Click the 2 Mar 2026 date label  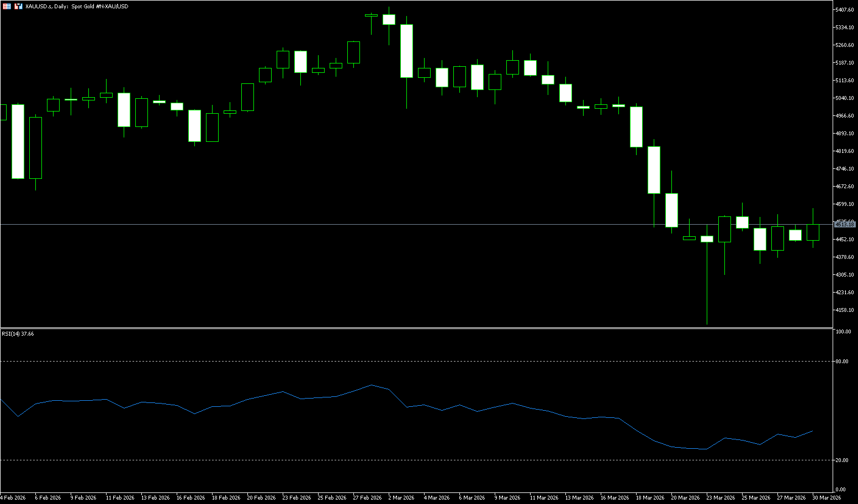click(401, 498)
